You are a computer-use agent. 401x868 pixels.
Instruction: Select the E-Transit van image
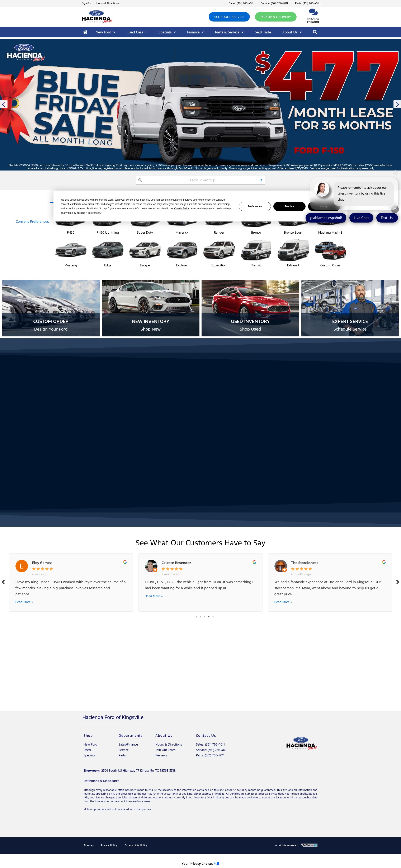click(x=293, y=250)
